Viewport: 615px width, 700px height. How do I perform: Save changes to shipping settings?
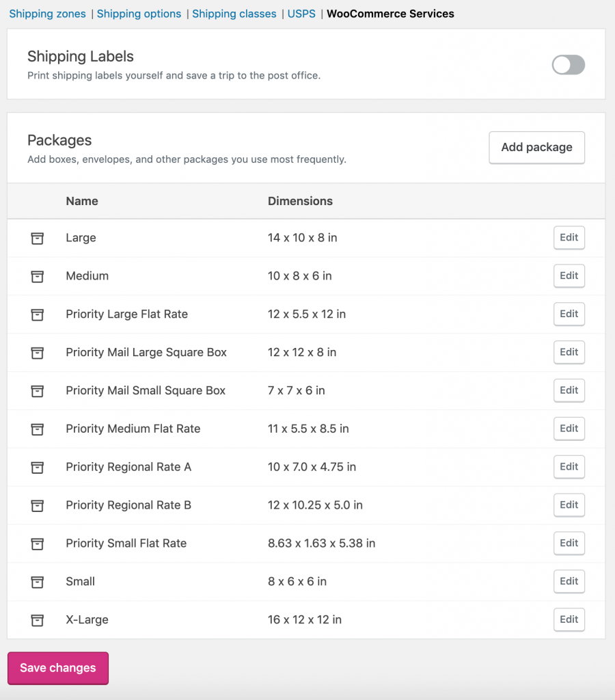pyautogui.click(x=58, y=668)
